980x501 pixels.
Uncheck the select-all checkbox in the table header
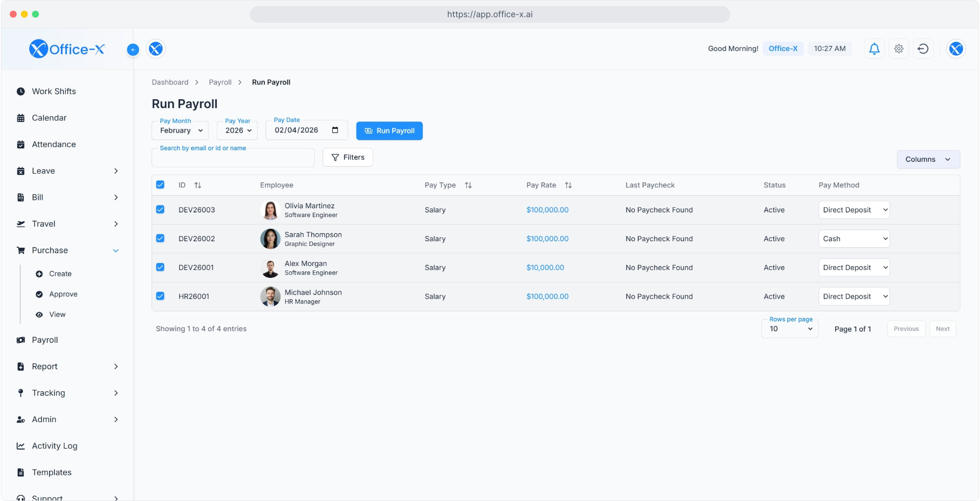pyautogui.click(x=160, y=185)
